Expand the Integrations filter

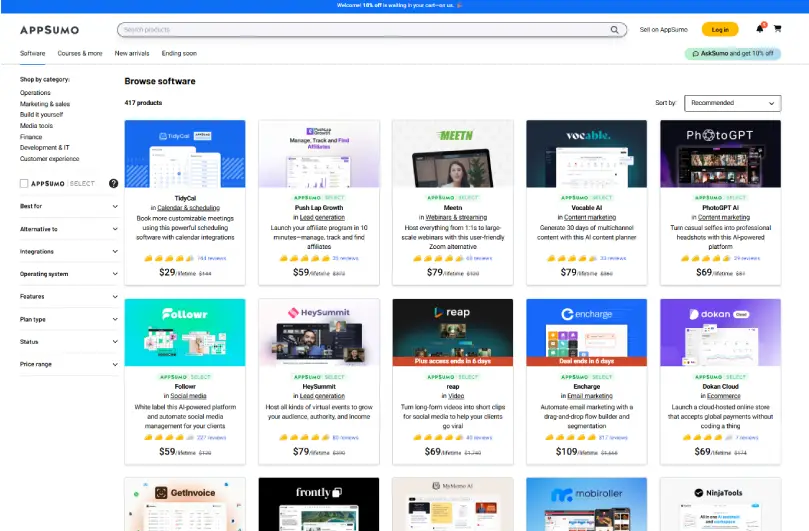(69, 252)
